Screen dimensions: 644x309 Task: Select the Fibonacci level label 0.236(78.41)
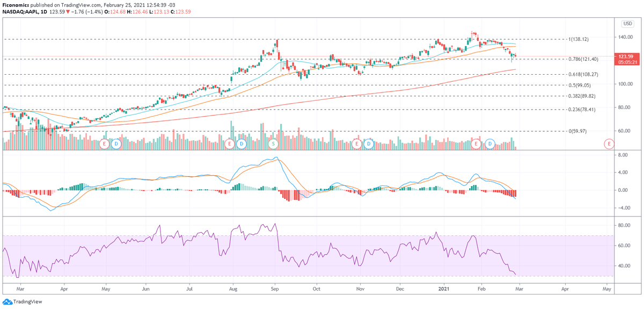pos(582,110)
